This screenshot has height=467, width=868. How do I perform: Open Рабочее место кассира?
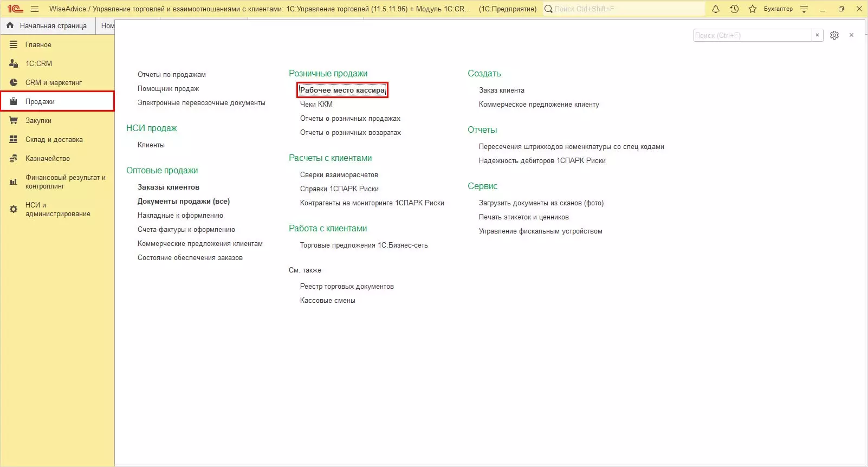342,90
